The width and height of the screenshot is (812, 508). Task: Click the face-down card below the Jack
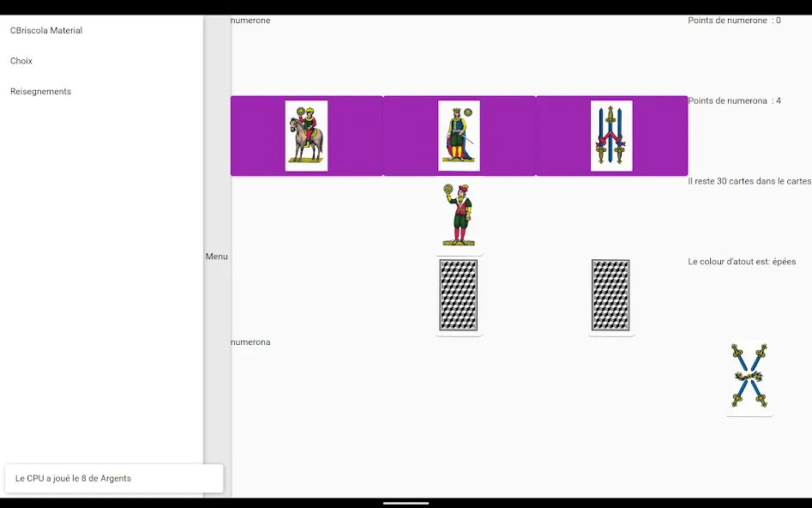[459, 295]
